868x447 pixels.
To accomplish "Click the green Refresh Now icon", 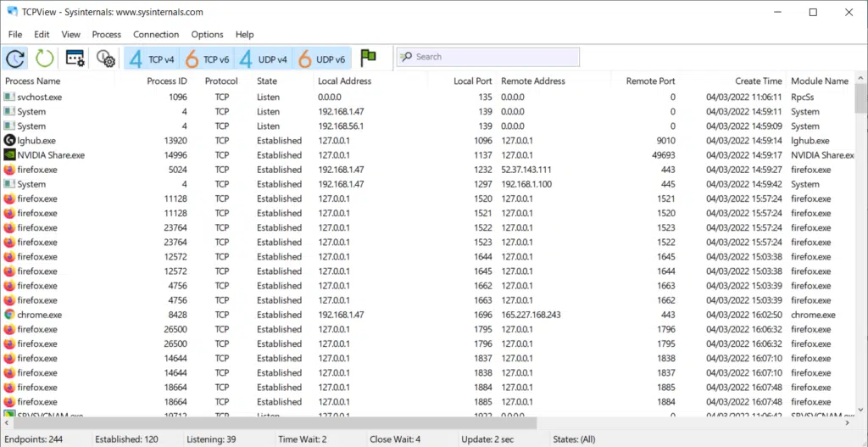I will point(44,58).
